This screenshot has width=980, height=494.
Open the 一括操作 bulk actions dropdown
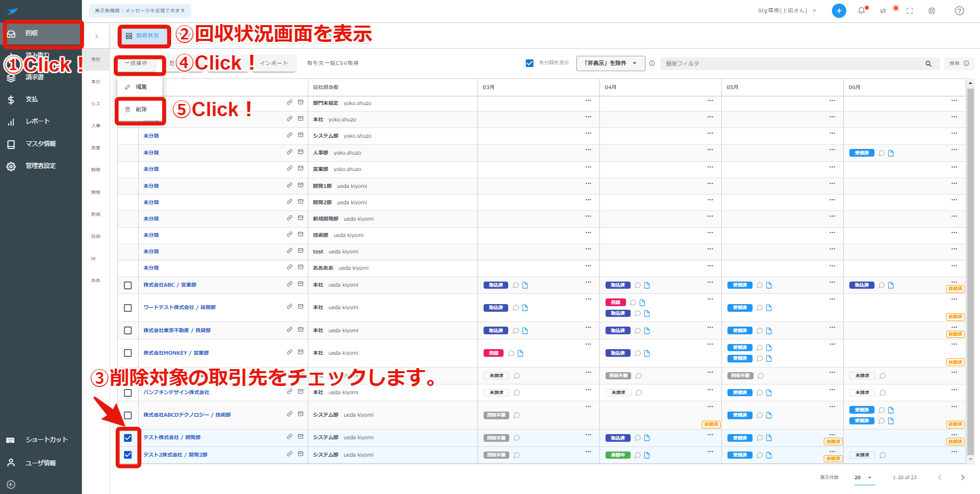click(136, 63)
